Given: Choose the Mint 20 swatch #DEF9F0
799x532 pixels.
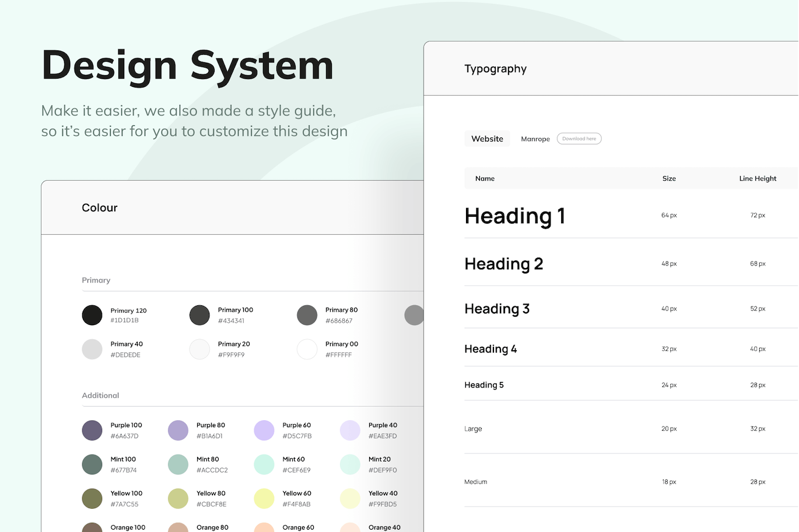Looking at the screenshot, I should [350, 464].
